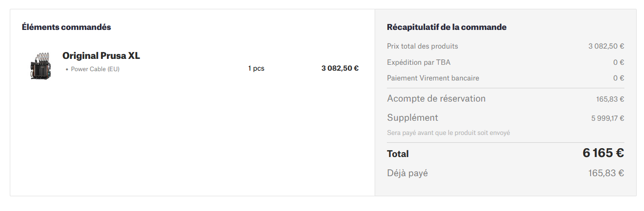This screenshot has width=644, height=211.
Task: Select the Prix total des produits label
Action: 422,46
